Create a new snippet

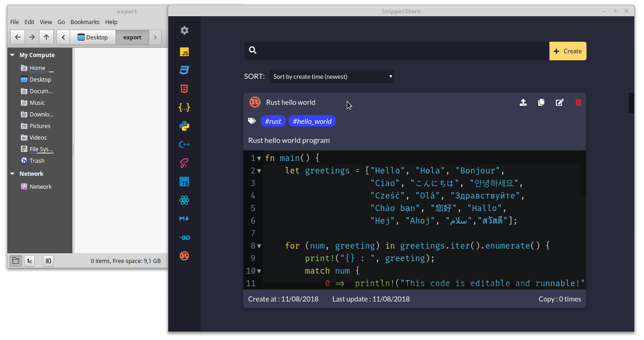pos(568,51)
